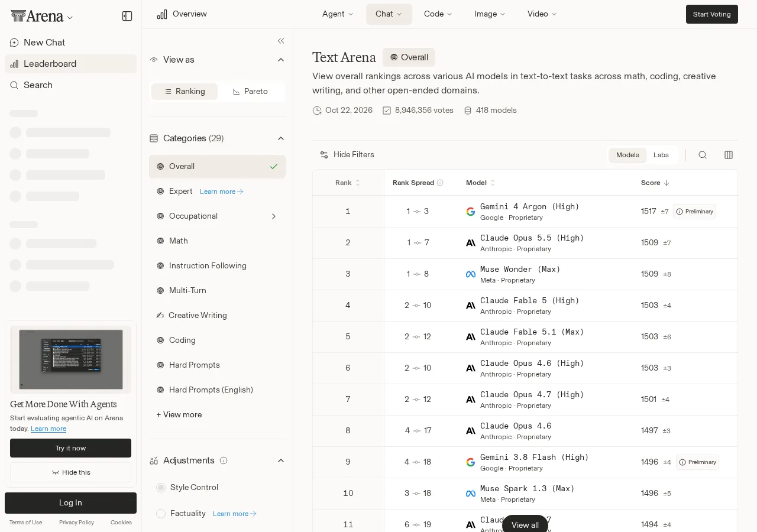Enable the Factuality adjustment
The width and height of the screenshot is (757, 532).
[161, 514]
